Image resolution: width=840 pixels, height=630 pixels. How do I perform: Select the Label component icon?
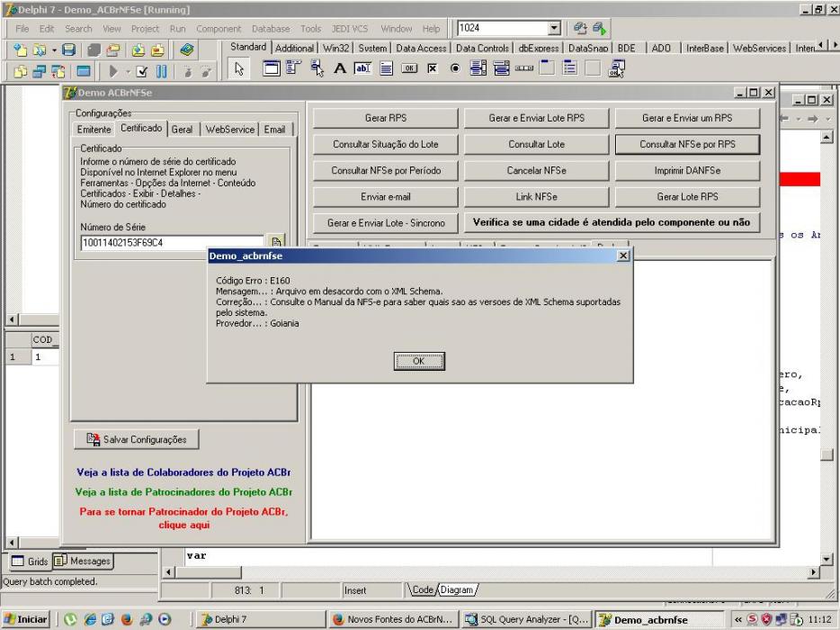340,68
